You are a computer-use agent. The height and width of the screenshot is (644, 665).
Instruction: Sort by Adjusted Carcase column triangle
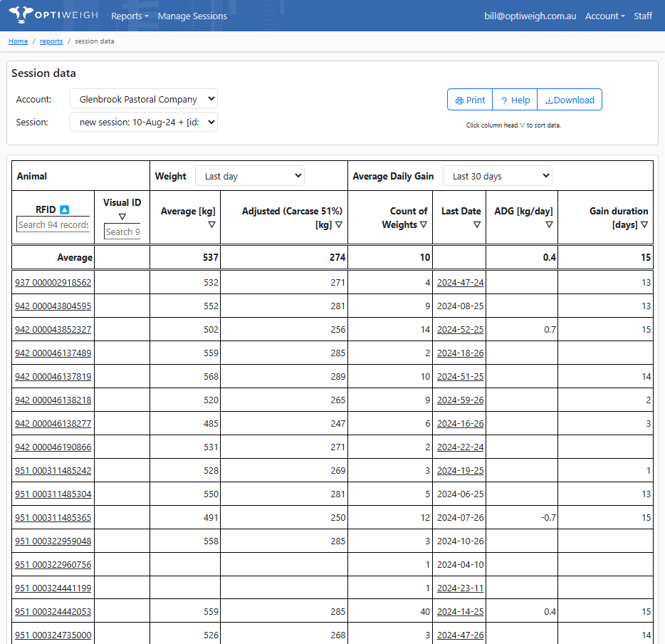(x=339, y=224)
